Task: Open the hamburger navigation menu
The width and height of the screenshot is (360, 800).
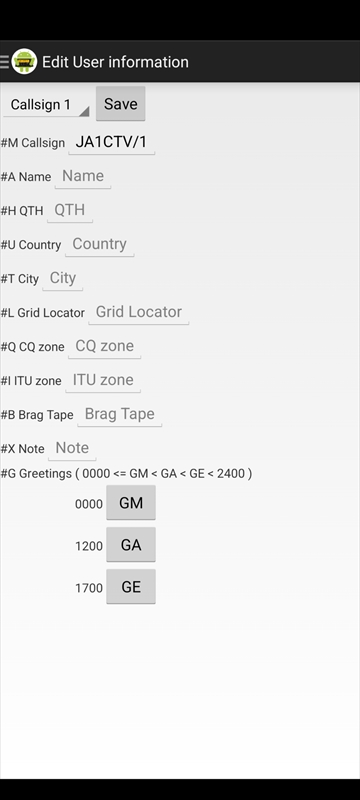Action: 5,62
